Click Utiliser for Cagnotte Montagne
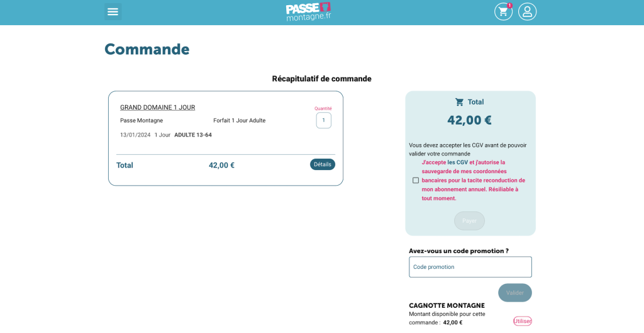The width and height of the screenshot is (644, 333). tap(522, 321)
